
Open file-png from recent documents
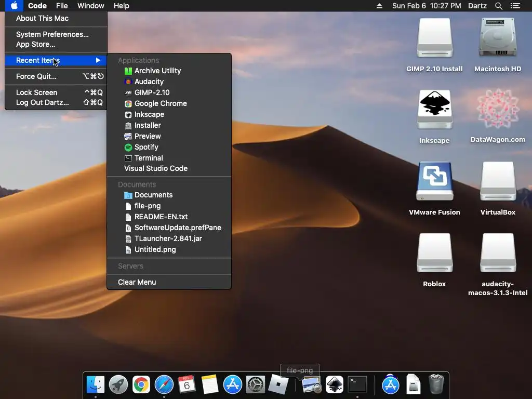169,206
